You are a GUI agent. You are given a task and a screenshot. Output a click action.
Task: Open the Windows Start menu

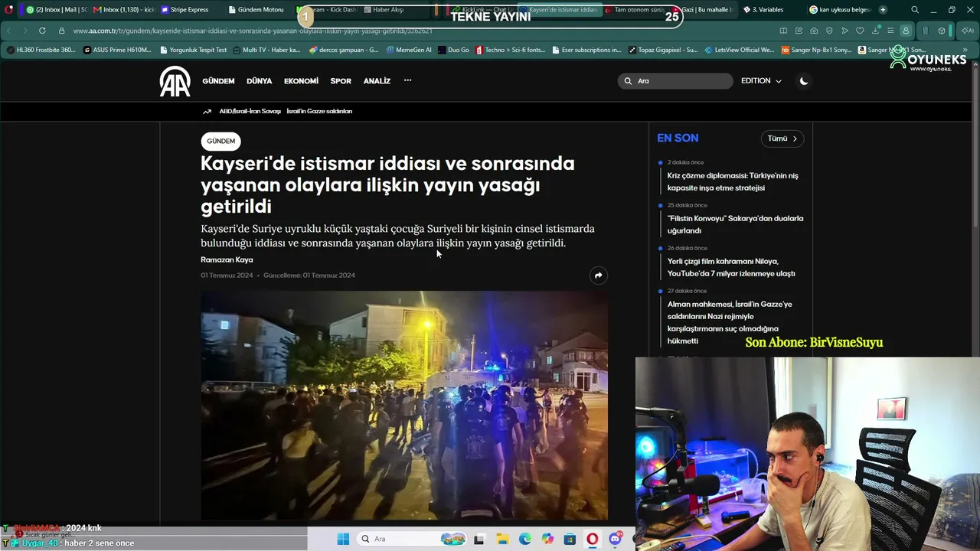343,539
